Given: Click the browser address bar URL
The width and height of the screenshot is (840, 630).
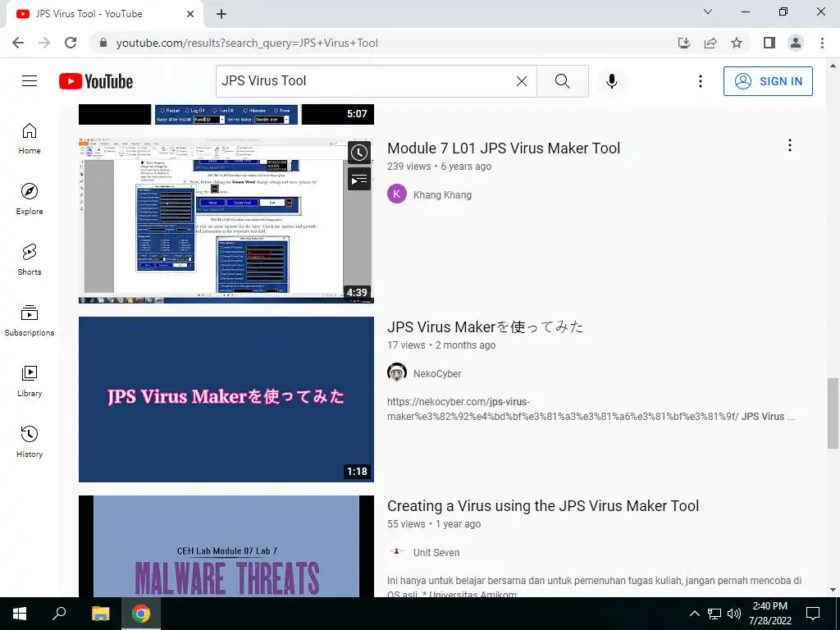Looking at the screenshot, I should pyautogui.click(x=247, y=43).
